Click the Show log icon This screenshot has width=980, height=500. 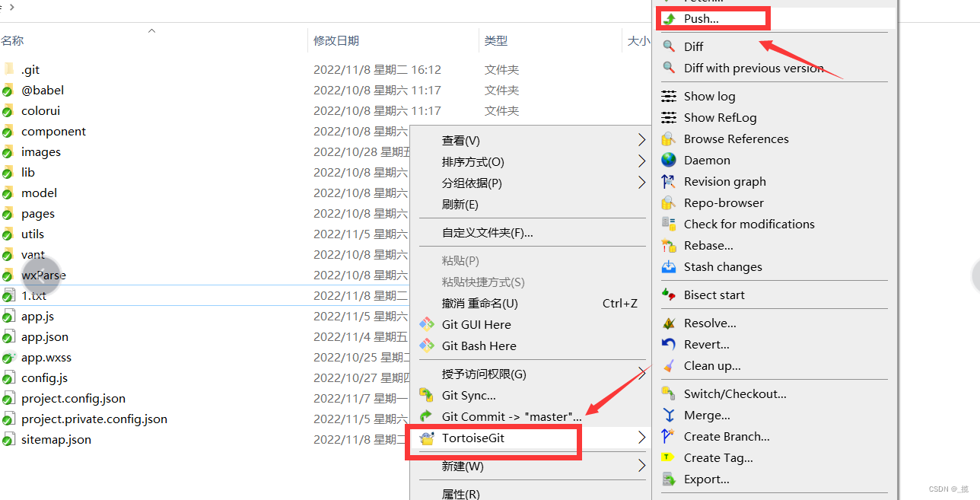tap(669, 96)
